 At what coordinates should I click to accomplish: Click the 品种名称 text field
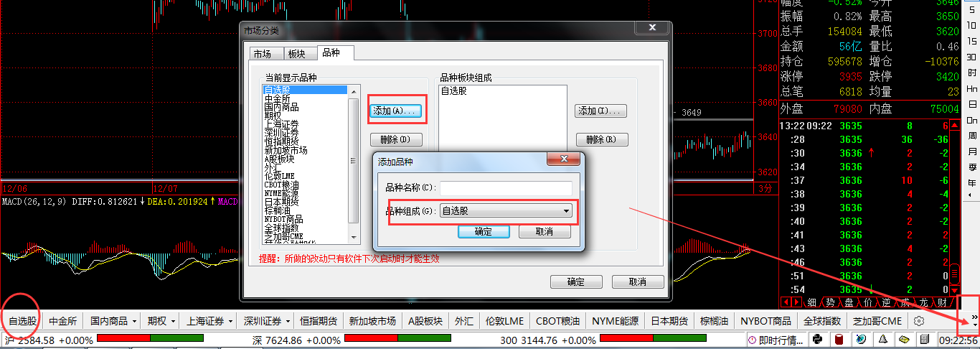click(x=506, y=188)
